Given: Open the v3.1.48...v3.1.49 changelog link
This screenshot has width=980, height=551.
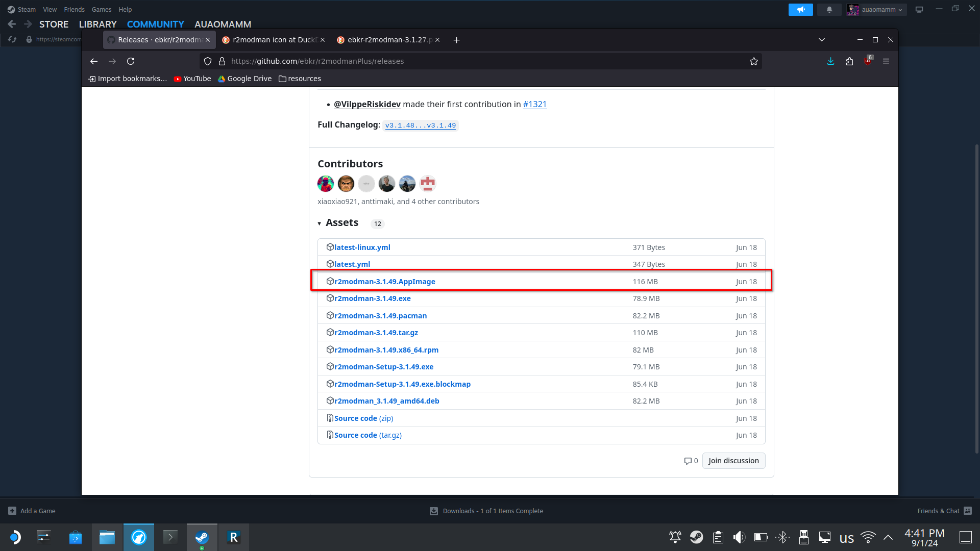Looking at the screenshot, I should [x=421, y=126].
